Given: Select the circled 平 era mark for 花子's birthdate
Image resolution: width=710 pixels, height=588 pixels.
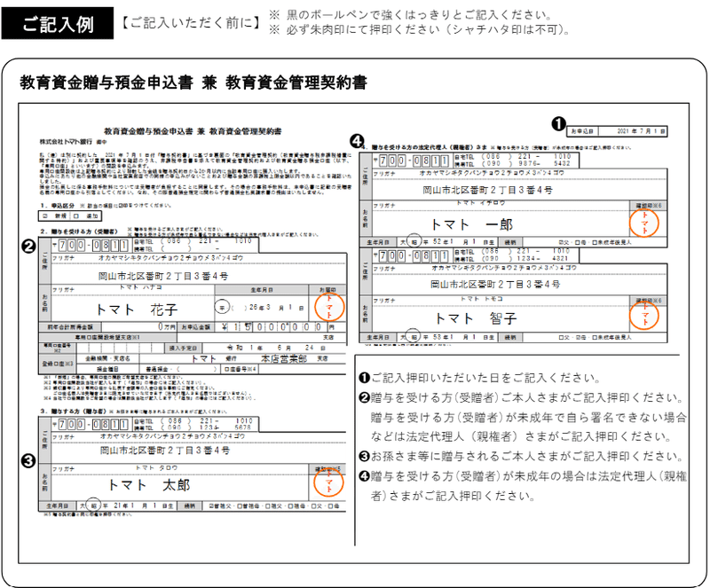Looking at the screenshot, I should 222,308.
